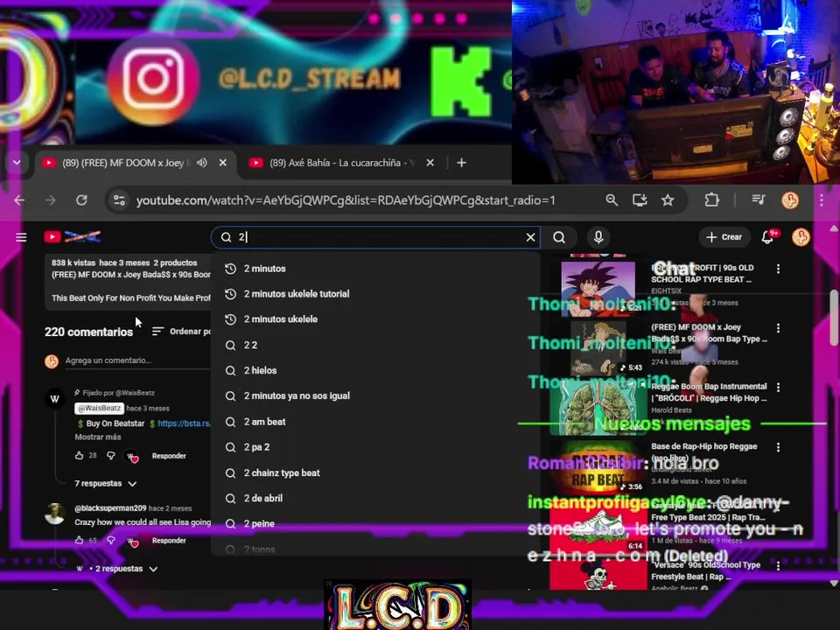Go to the YouTube home logo

[72, 237]
